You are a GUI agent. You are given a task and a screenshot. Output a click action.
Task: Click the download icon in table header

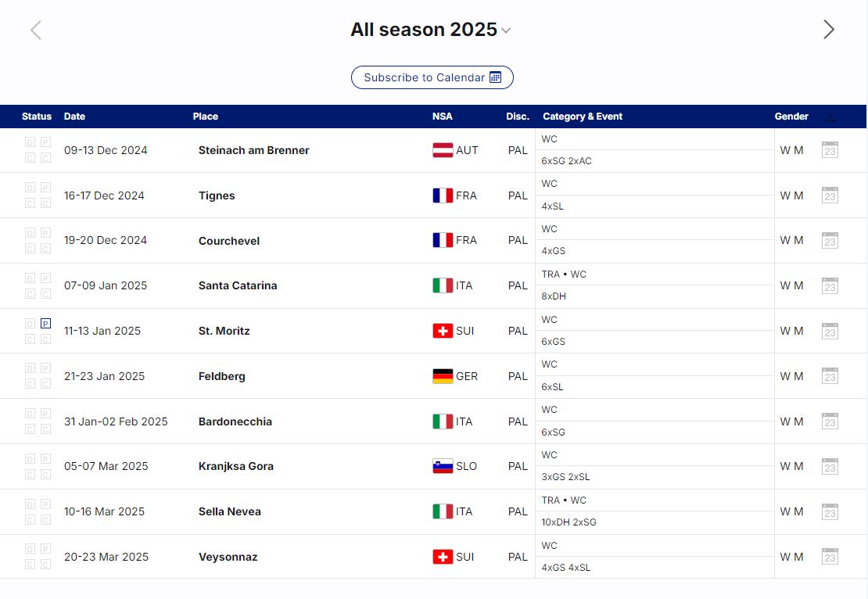pyautogui.click(x=830, y=117)
